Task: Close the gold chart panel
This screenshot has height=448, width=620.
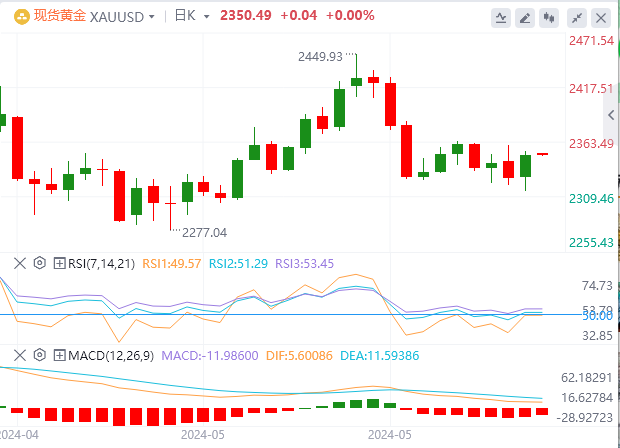Action: (x=602, y=16)
